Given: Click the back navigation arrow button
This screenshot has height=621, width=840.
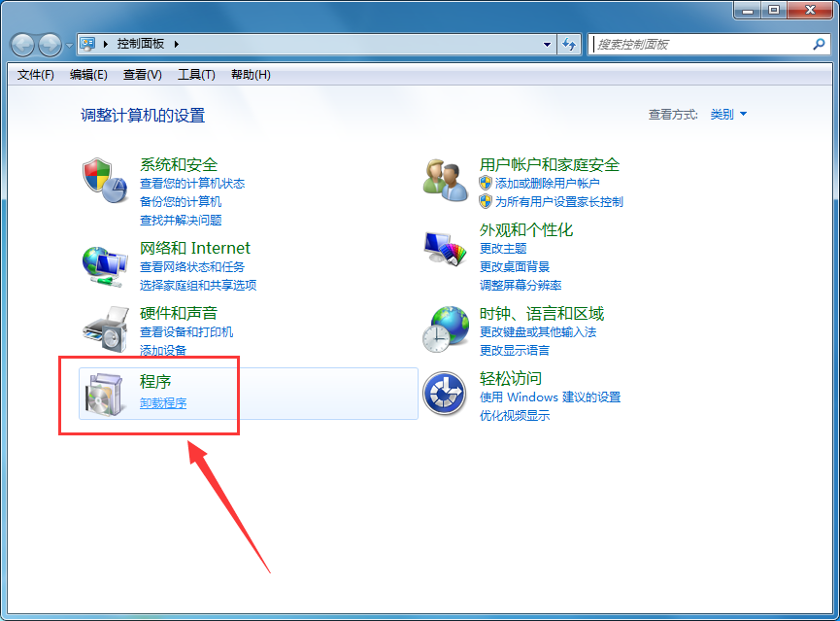Looking at the screenshot, I should [x=22, y=45].
